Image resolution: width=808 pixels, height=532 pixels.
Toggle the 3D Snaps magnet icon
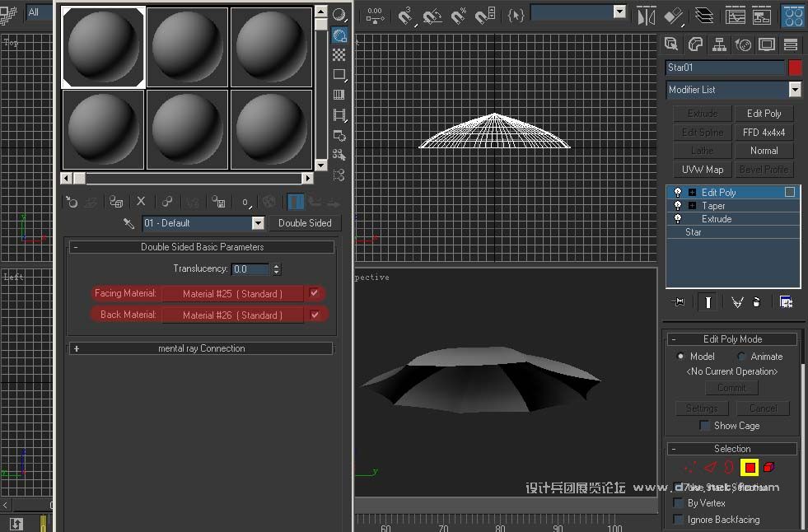point(406,16)
